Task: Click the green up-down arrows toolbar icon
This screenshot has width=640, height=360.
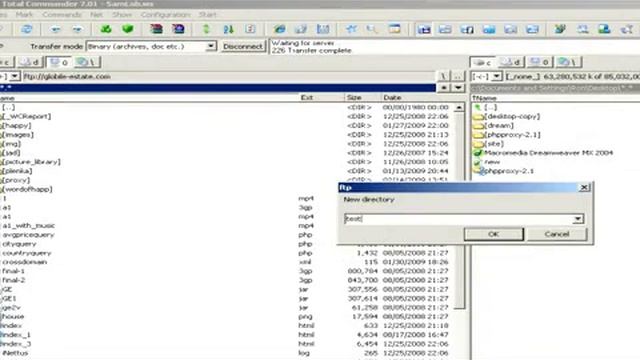Action: [206, 29]
